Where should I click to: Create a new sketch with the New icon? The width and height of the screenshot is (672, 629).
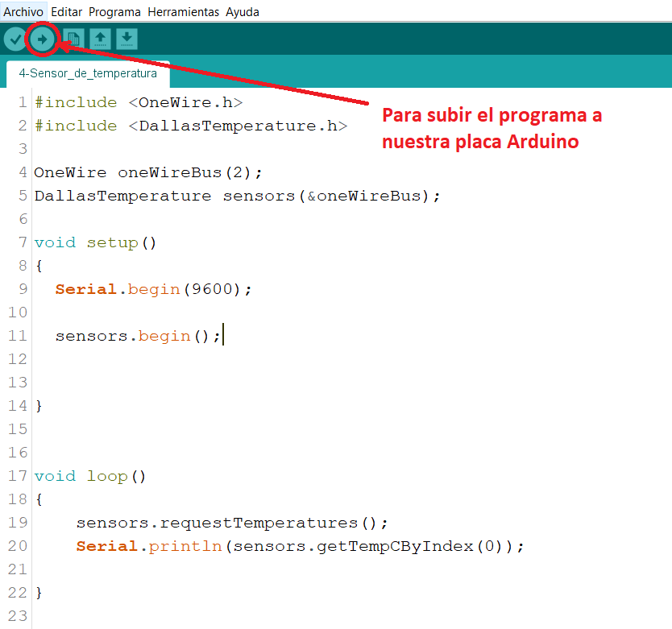click(73, 39)
